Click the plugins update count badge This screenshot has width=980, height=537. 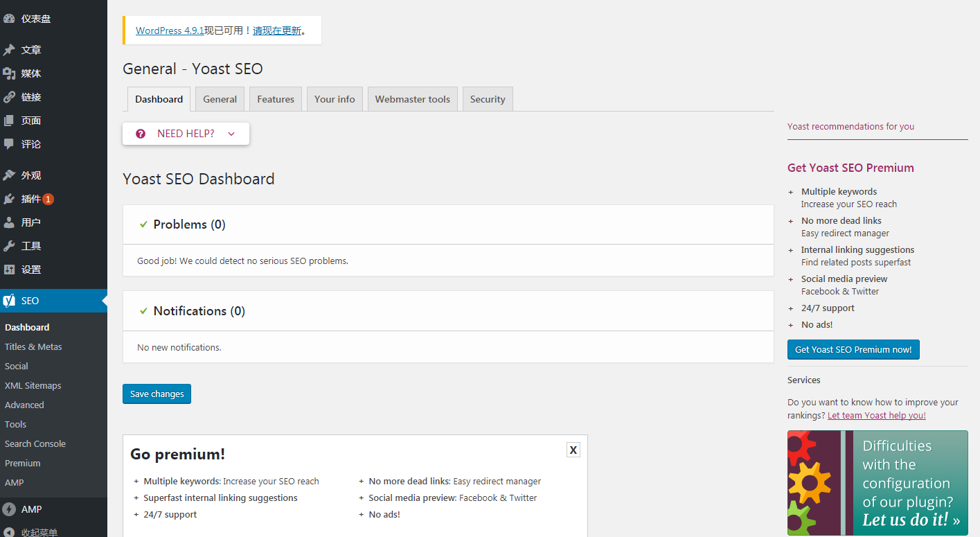pos(48,199)
